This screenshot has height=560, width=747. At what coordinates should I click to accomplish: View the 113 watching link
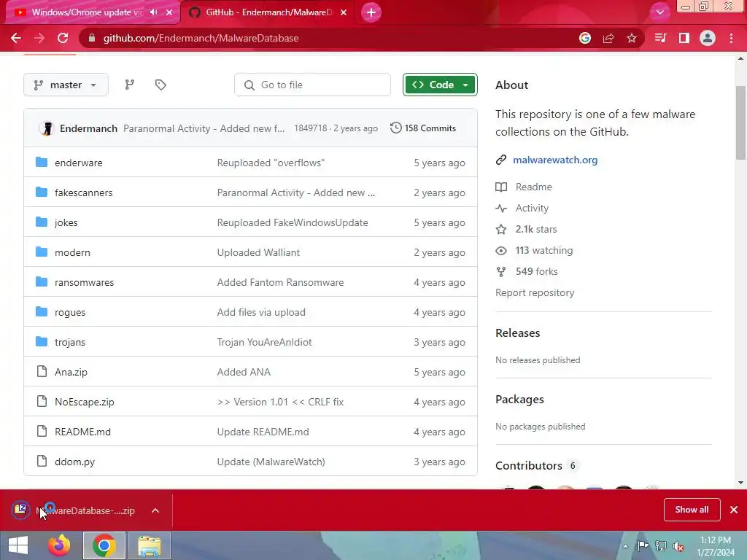coord(544,251)
